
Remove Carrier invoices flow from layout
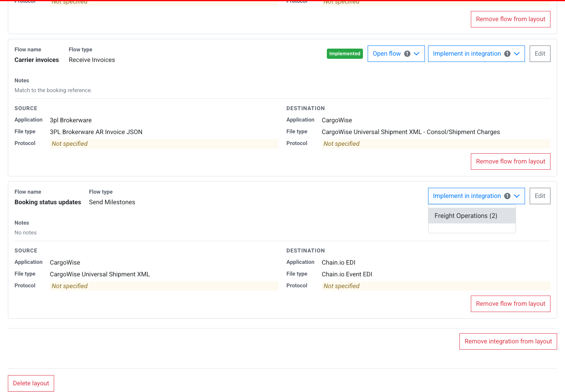point(510,162)
